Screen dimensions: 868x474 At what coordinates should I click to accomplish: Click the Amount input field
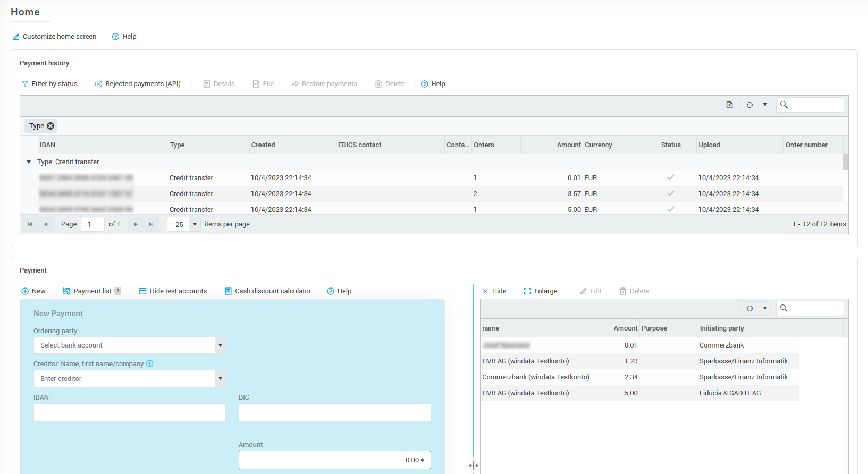334,460
